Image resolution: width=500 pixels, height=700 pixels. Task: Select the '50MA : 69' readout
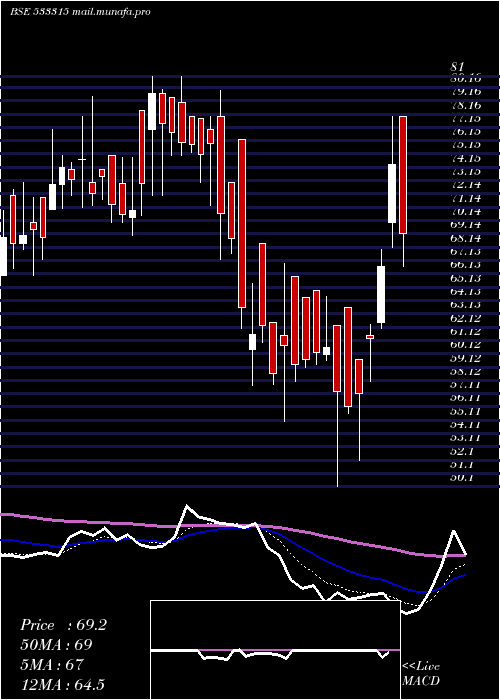click(x=56, y=645)
